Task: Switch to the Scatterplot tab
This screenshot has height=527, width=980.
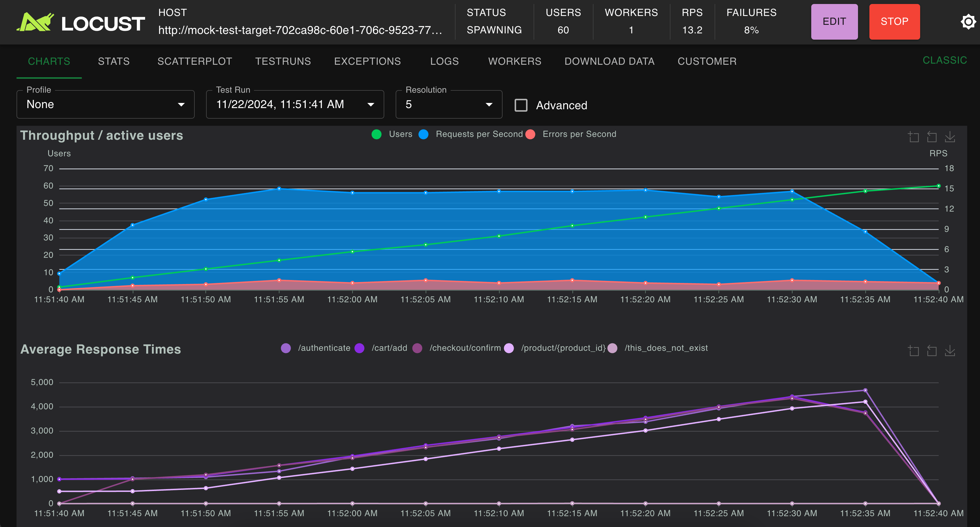Action: [x=194, y=61]
